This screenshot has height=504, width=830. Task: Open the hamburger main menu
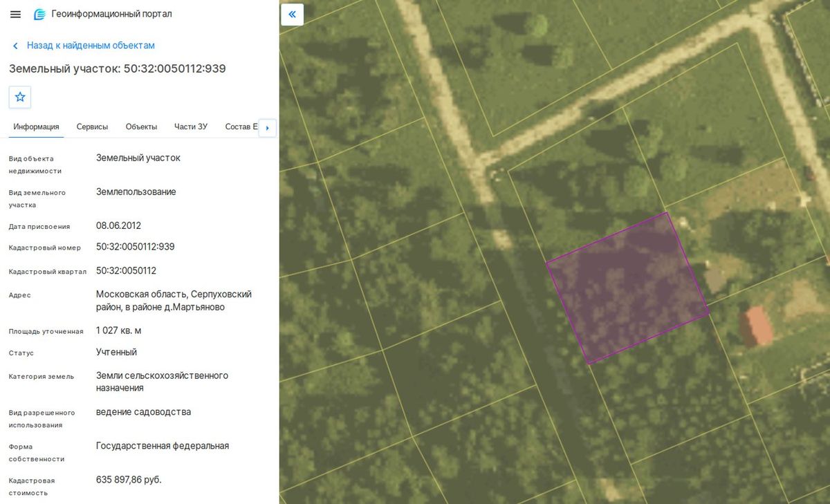[x=16, y=15]
